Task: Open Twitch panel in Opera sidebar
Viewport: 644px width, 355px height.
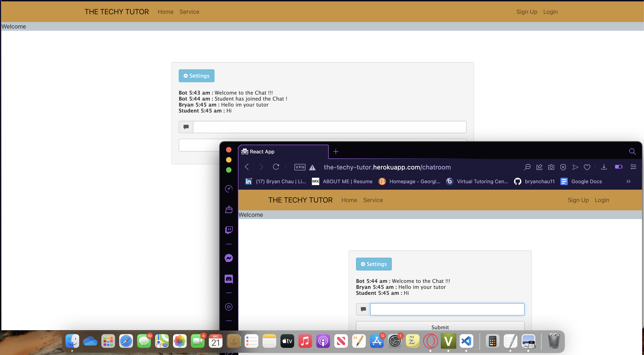Action: pyautogui.click(x=229, y=230)
